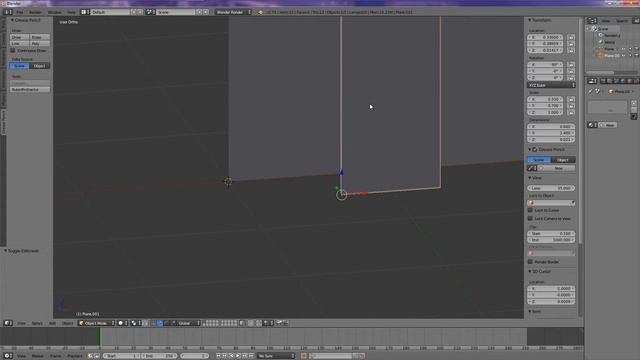Open the Help menu
640x360 pixels.
71,12
